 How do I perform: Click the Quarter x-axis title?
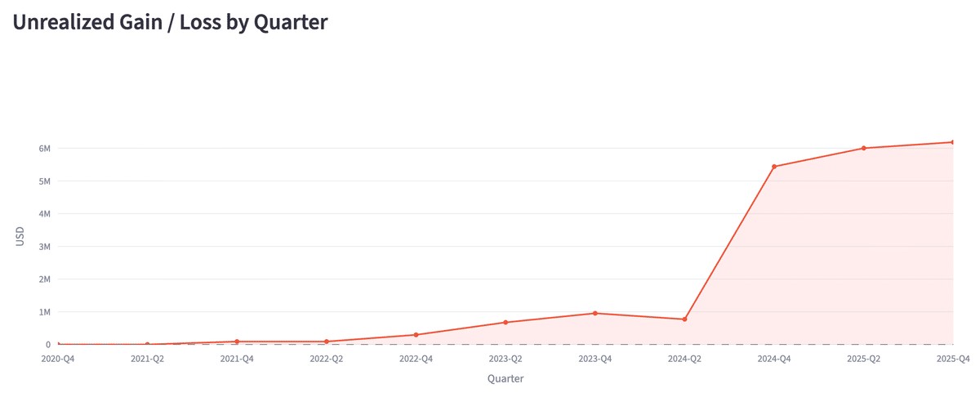(x=506, y=379)
